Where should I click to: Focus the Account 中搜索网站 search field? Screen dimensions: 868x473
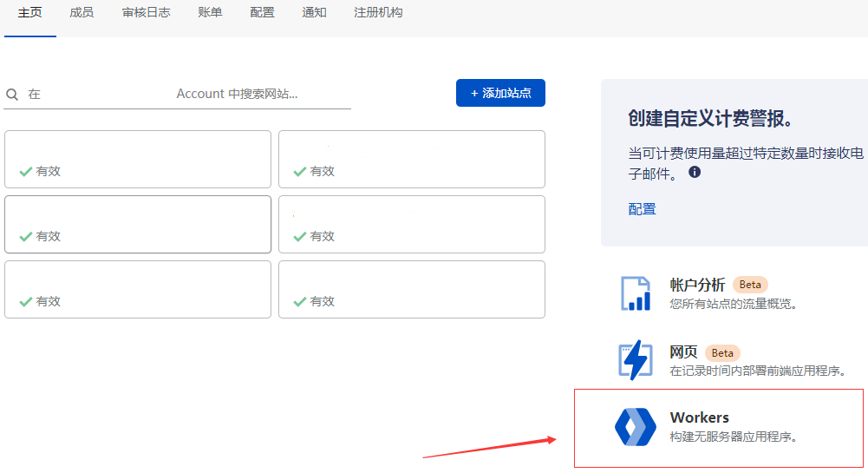coord(186,94)
